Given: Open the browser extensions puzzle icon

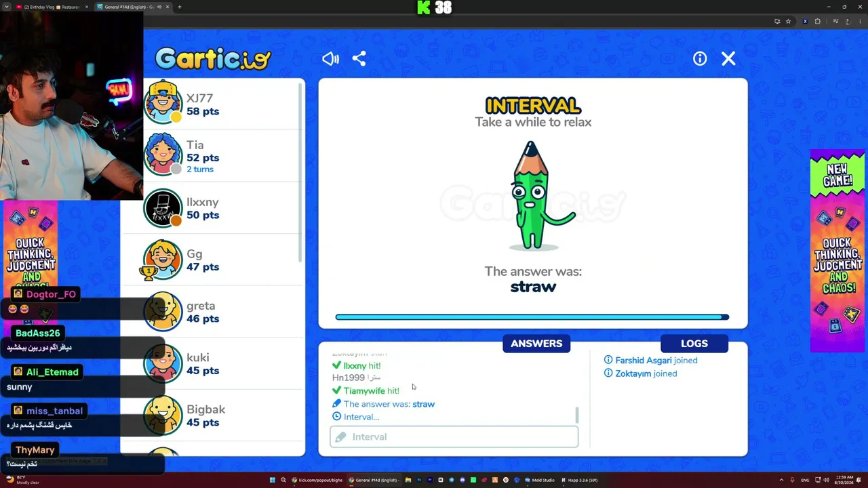Looking at the screenshot, I should (817, 21).
